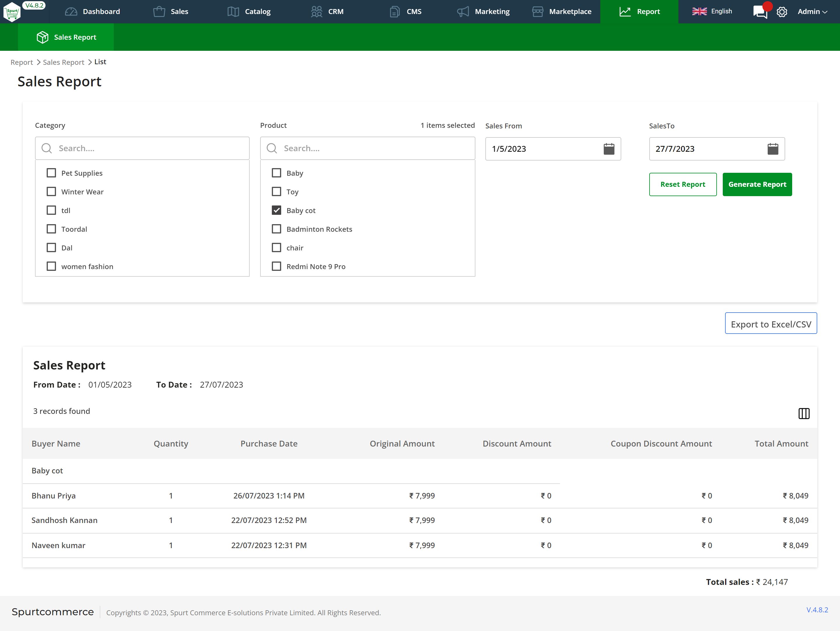This screenshot has width=840, height=631.
Task: Open the chat notifications icon
Action: pyautogui.click(x=760, y=12)
